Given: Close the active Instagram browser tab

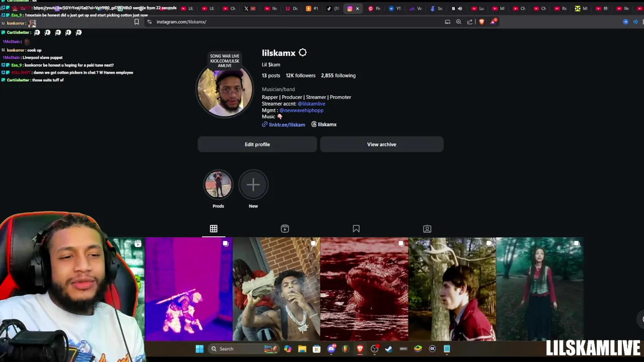Looking at the screenshot, I should click(358, 9).
